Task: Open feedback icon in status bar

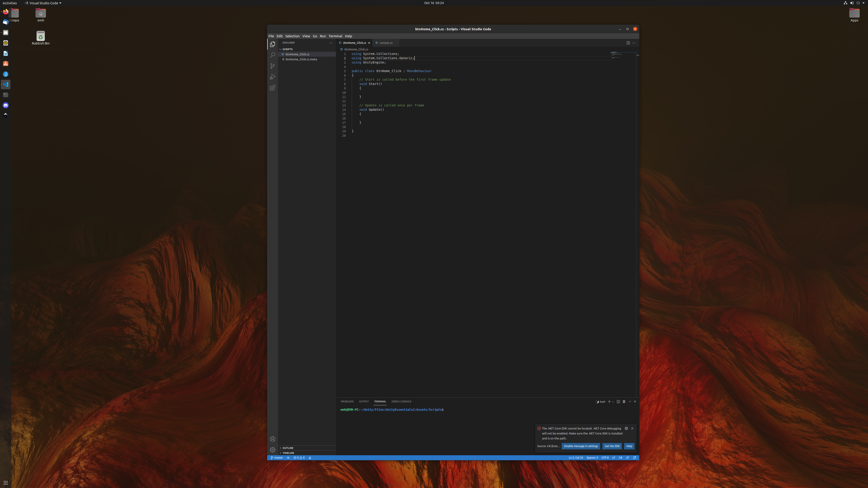Action: (627, 458)
